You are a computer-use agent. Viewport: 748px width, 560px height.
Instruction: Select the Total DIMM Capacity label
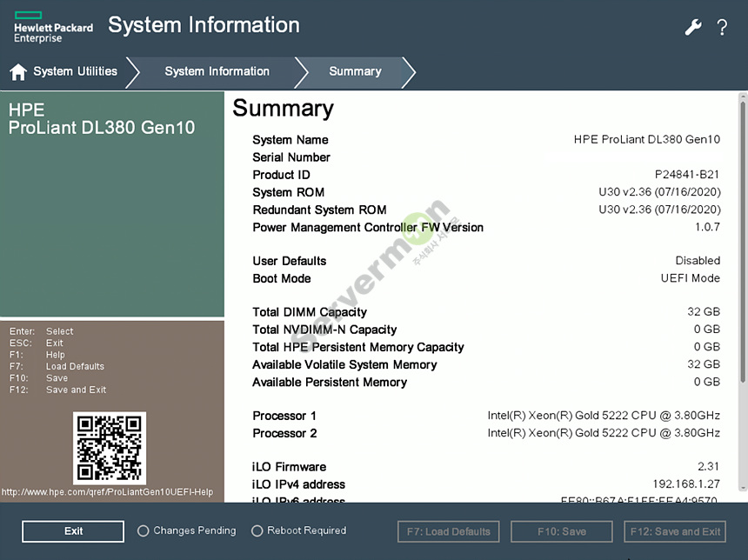pos(310,312)
